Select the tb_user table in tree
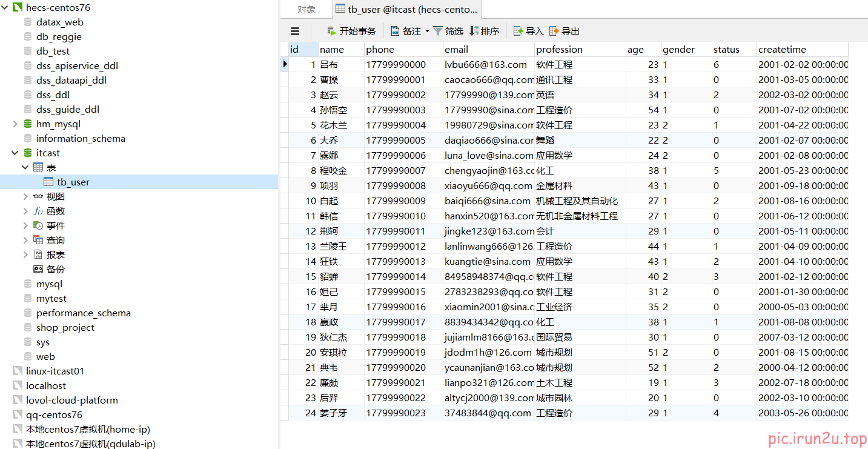 click(73, 182)
